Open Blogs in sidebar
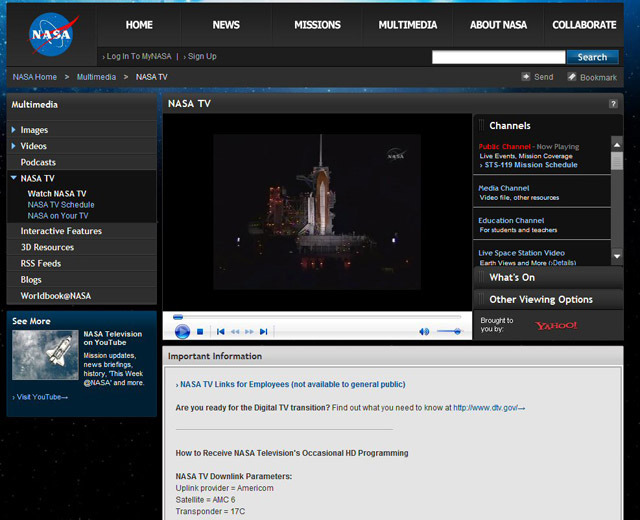The image size is (640, 520). (x=31, y=280)
